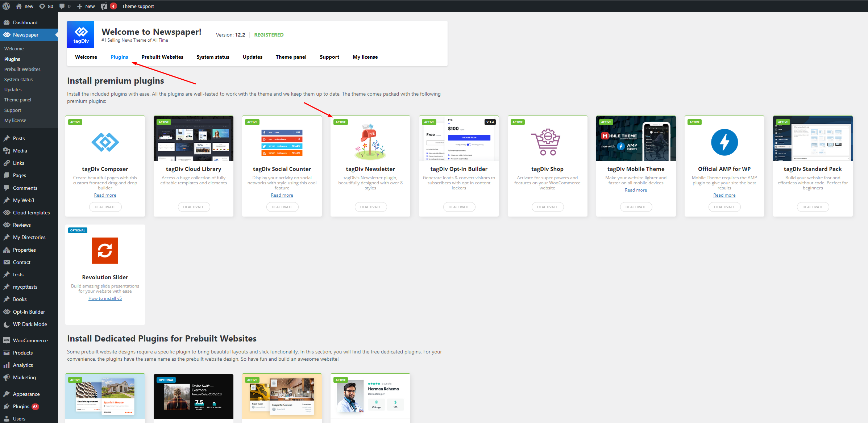The width and height of the screenshot is (868, 423).
Task: Open the site home icon 'new'
Action: pos(25,6)
